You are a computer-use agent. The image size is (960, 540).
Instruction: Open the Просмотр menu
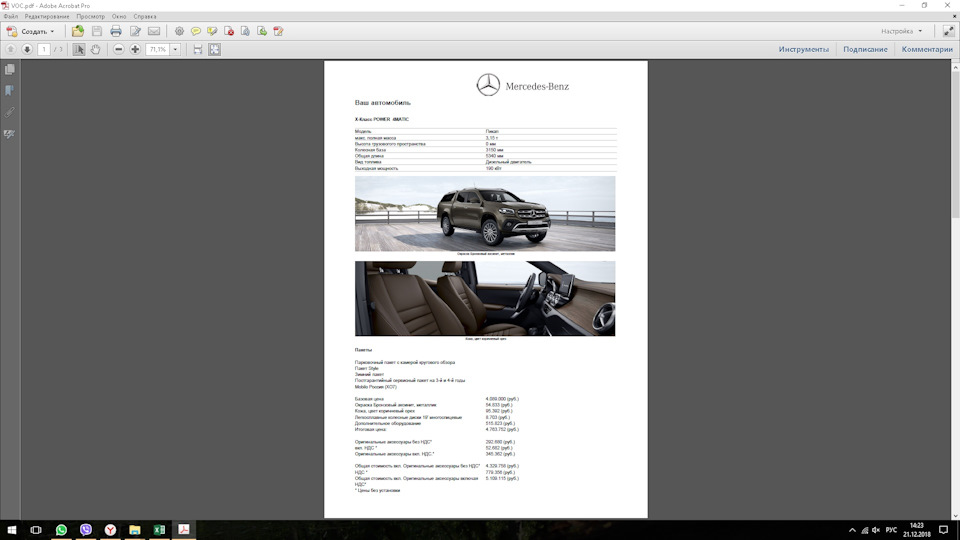coord(90,17)
